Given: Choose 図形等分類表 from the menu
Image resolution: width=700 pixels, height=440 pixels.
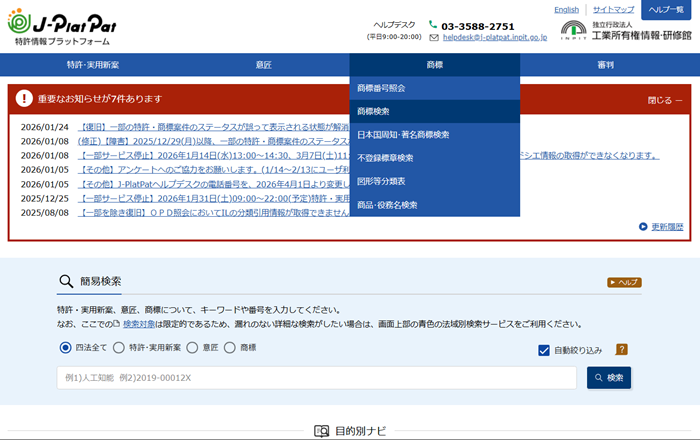Looking at the screenshot, I should [435, 181].
